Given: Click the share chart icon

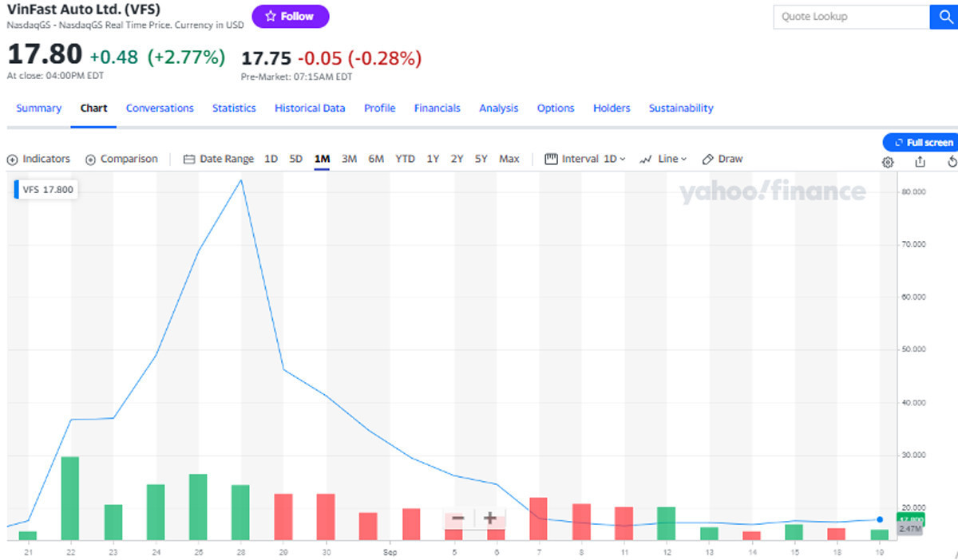Looking at the screenshot, I should (x=920, y=162).
